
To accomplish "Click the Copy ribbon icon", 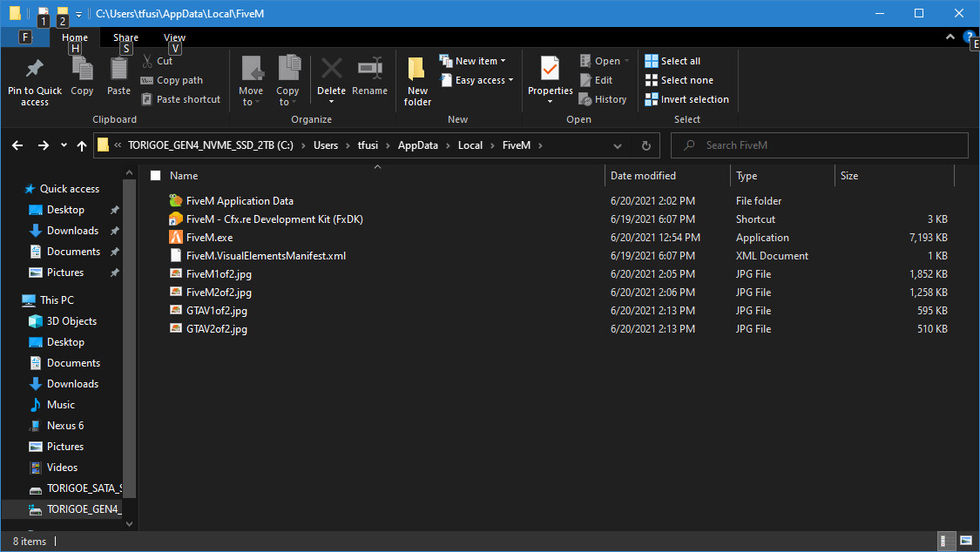I will 82,69.
